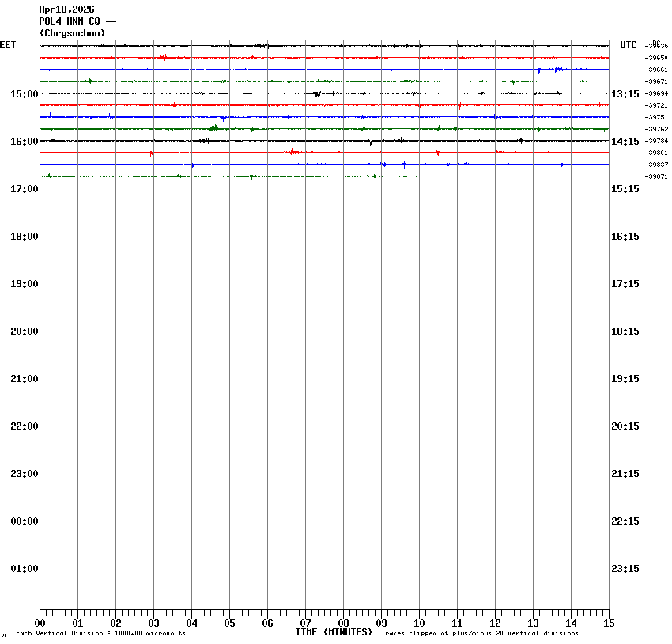Image resolution: width=672 pixels, height=644 pixels.
Task: Select the 23:15 UTC label
Action: click(x=625, y=569)
